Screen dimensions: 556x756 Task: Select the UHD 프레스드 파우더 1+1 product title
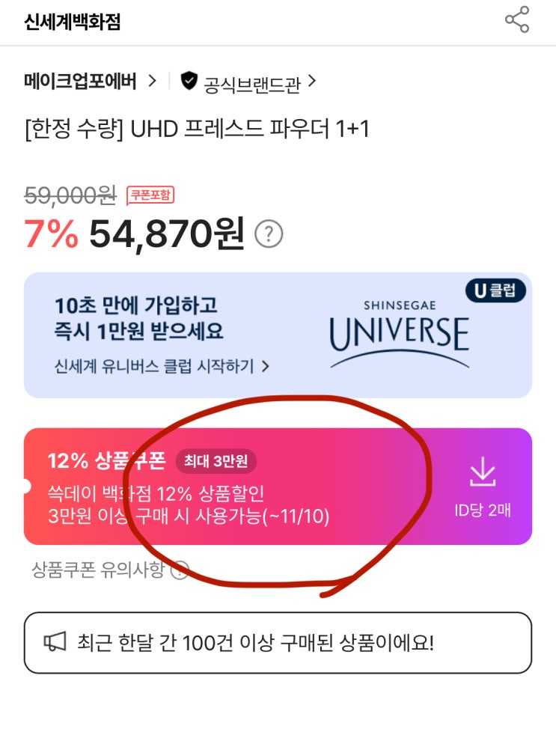point(197,129)
